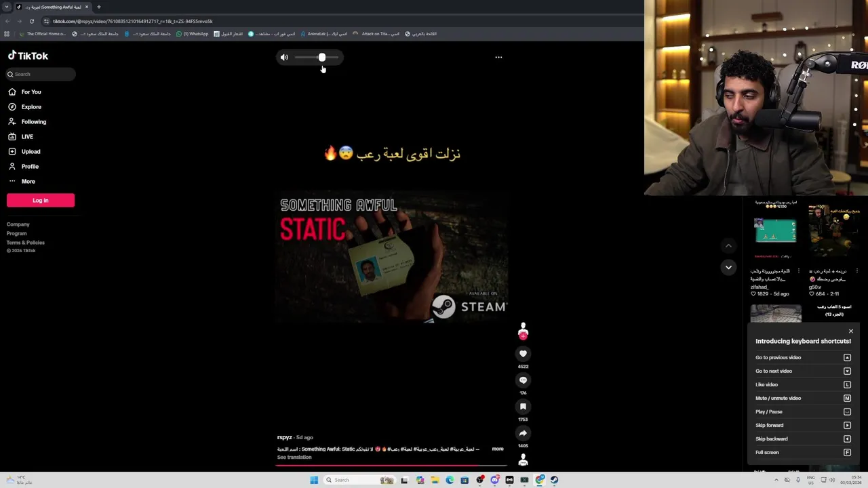Open the creator avatar with follow plus
The height and width of the screenshot is (488, 868).
click(x=523, y=331)
